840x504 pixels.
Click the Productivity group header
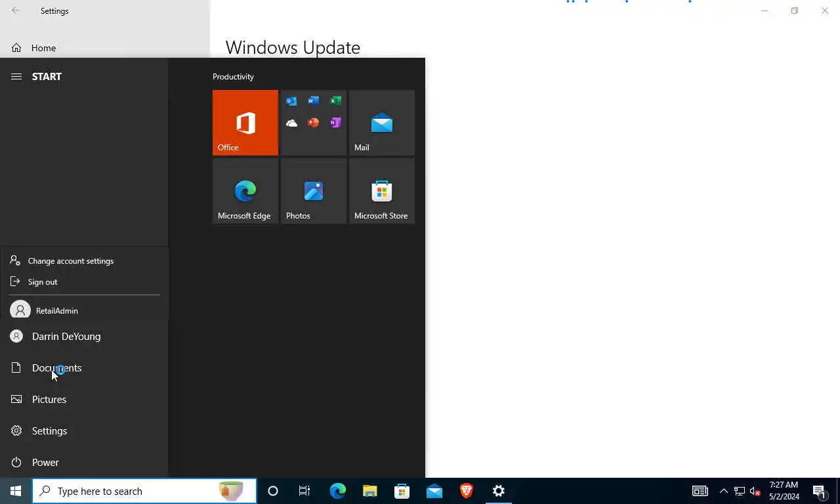pyautogui.click(x=233, y=77)
